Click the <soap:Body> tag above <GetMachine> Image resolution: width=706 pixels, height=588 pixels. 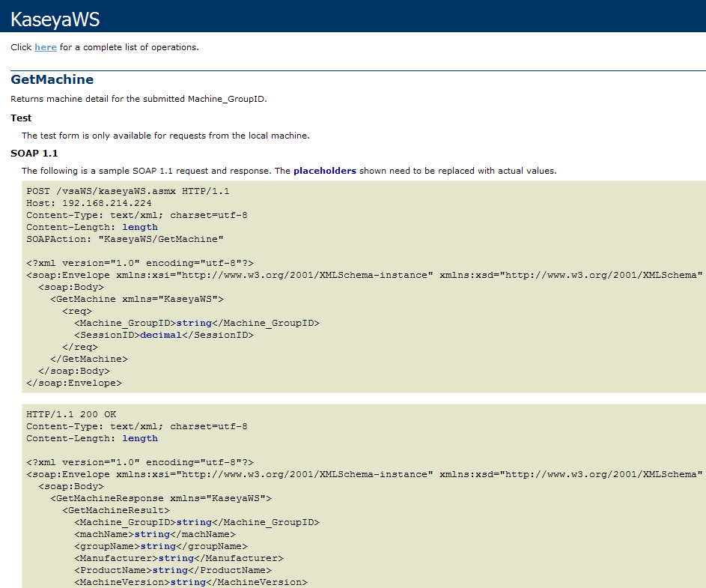tap(71, 288)
